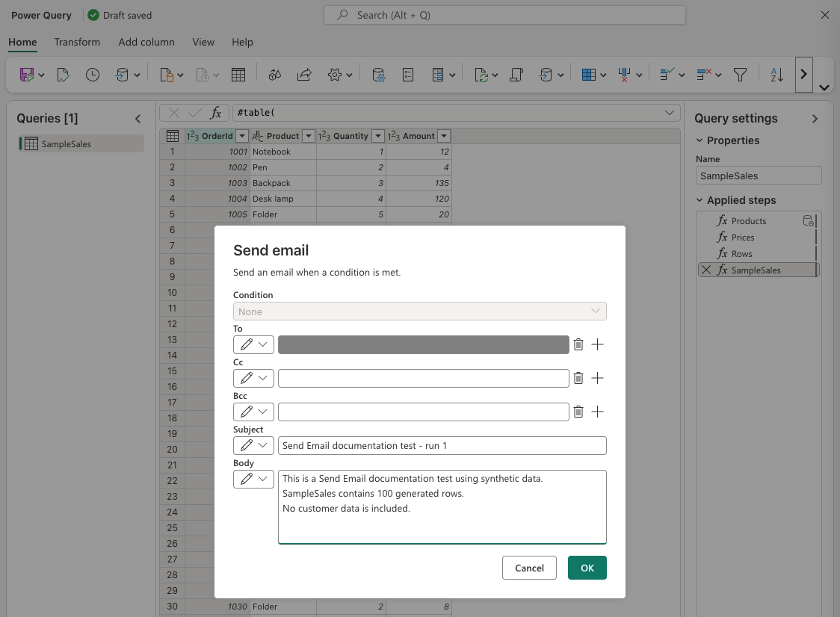Click the Cc email input field

point(423,378)
